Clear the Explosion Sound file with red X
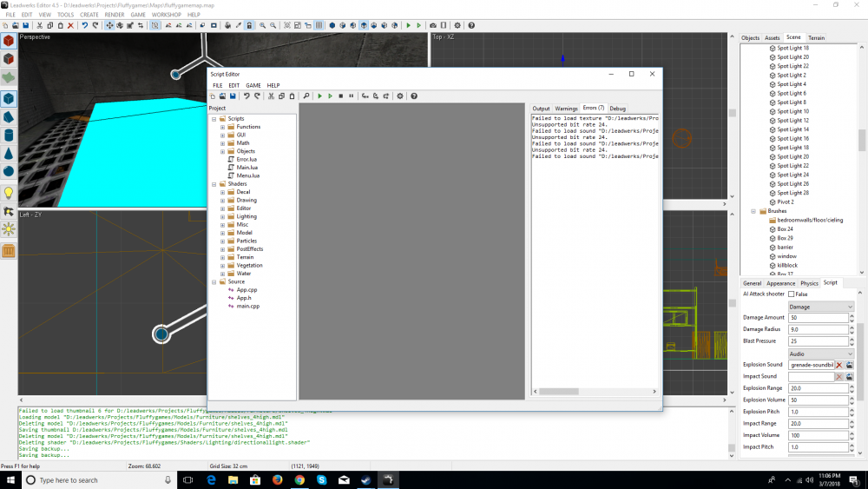The height and width of the screenshot is (489, 868). tap(839, 366)
